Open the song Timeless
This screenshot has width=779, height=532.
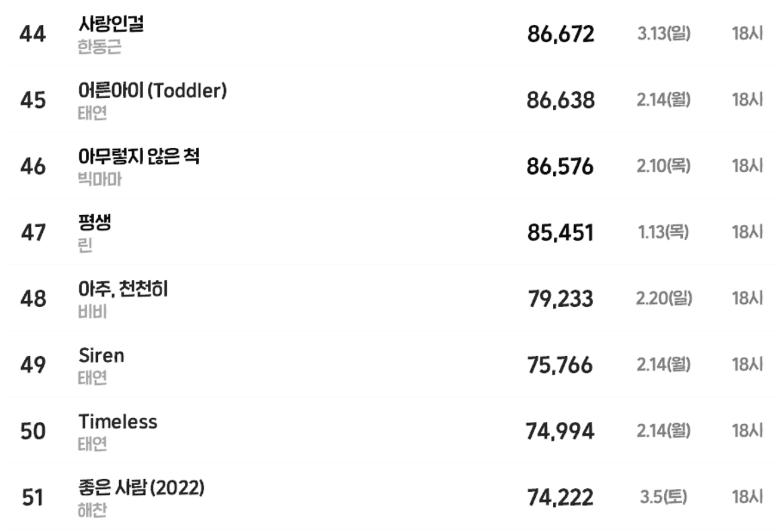pyautogui.click(x=117, y=422)
